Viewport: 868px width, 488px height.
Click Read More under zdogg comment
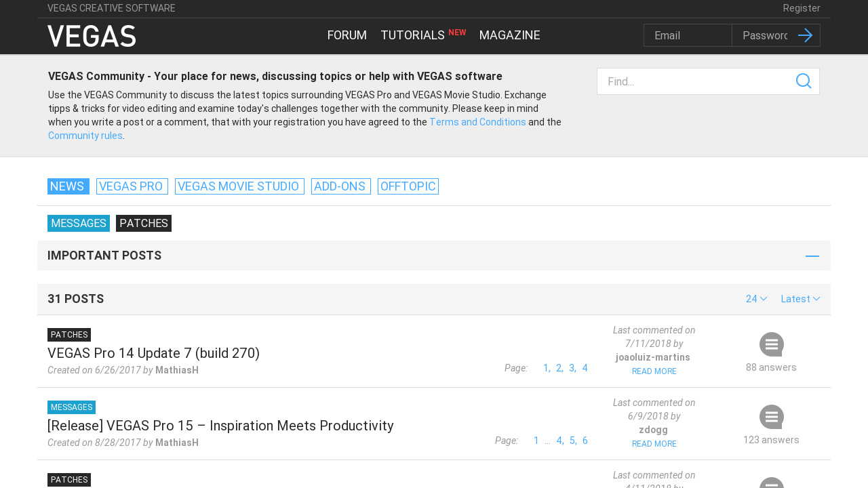click(x=654, y=444)
